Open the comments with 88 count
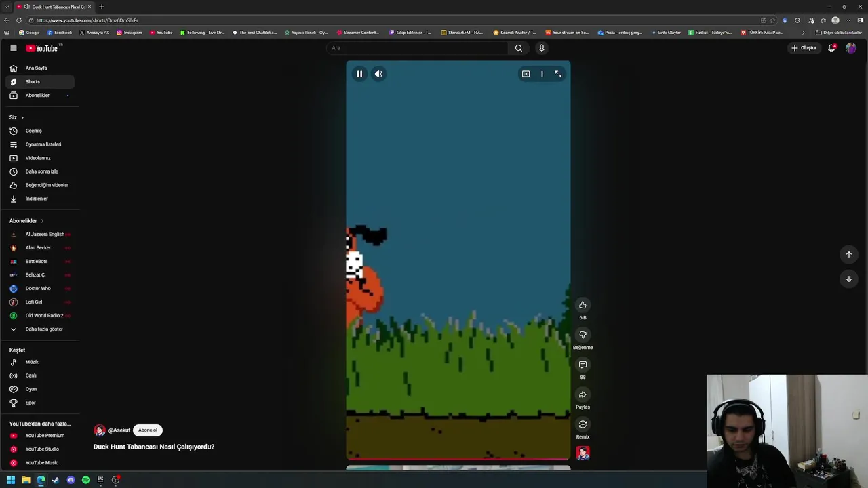Screen dimensions: 868x488 [583, 365]
